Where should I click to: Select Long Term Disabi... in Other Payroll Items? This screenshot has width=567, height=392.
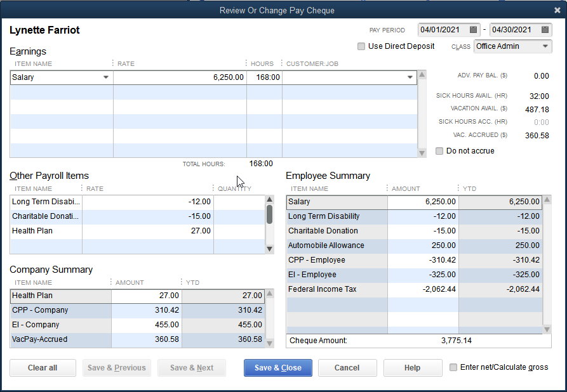pyautogui.click(x=46, y=202)
